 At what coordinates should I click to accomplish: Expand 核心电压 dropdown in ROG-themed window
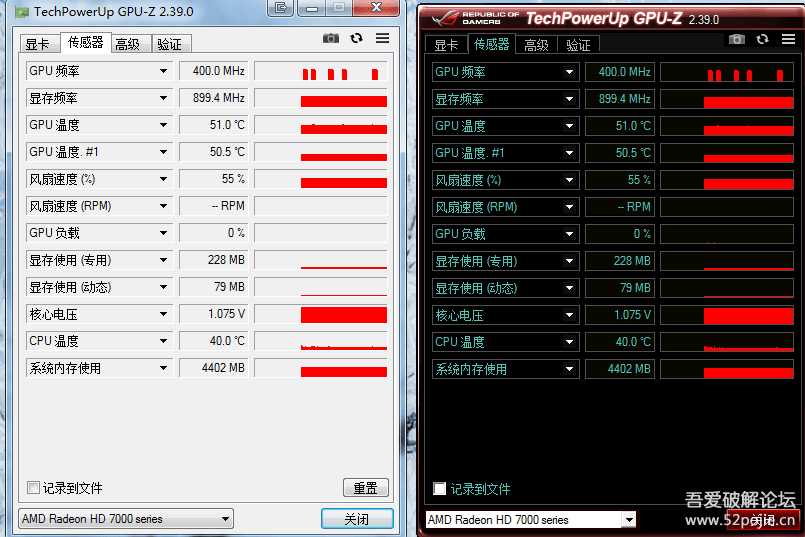(569, 315)
